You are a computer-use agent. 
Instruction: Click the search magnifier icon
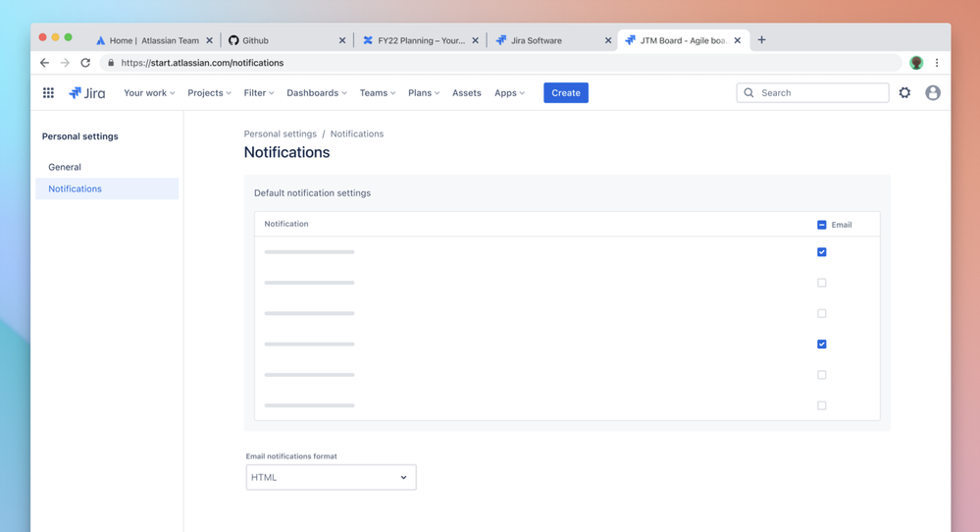[x=748, y=92]
